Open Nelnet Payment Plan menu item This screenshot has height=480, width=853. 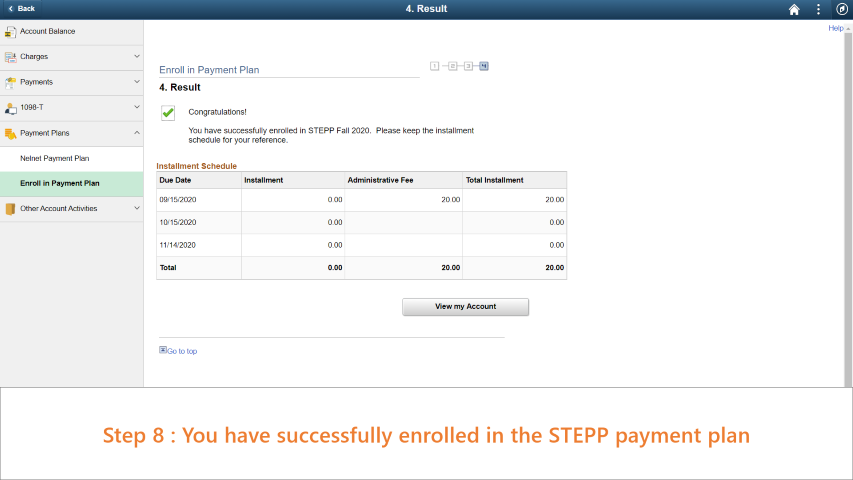[x=71, y=158]
